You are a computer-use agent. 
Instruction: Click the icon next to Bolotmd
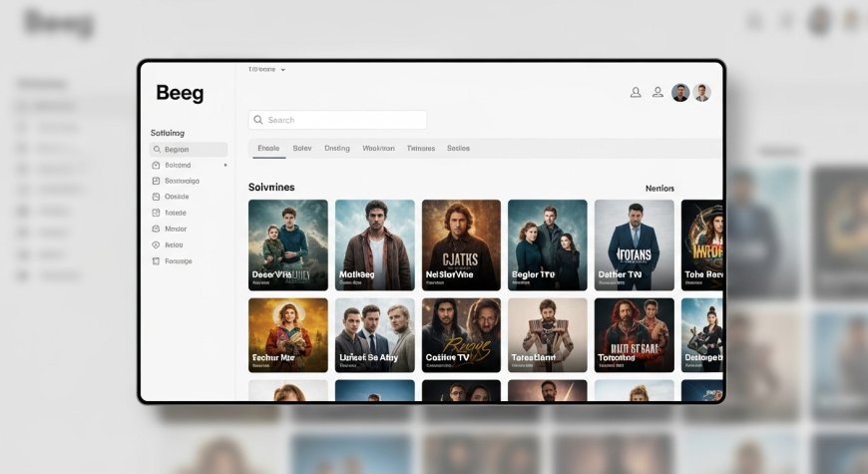pyautogui.click(x=156, y=165)
